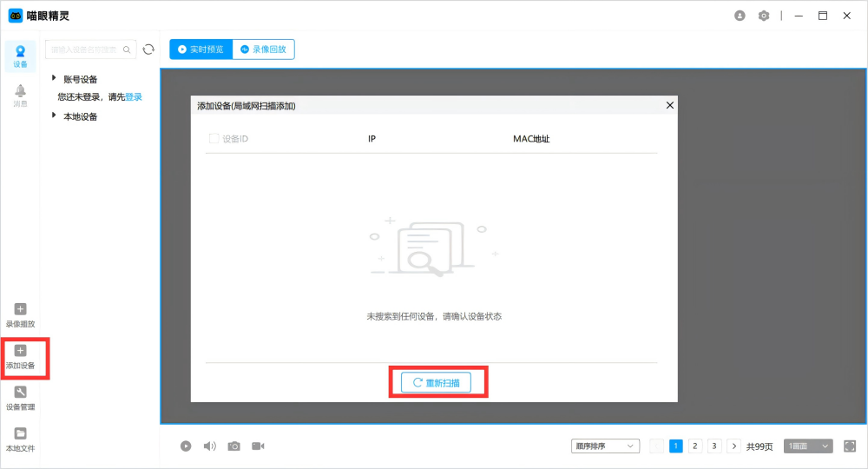The width and height of the screenshot is (868, 469).
Task: Check the 设备ID select-all checkbox
Action: pos(214,139)
